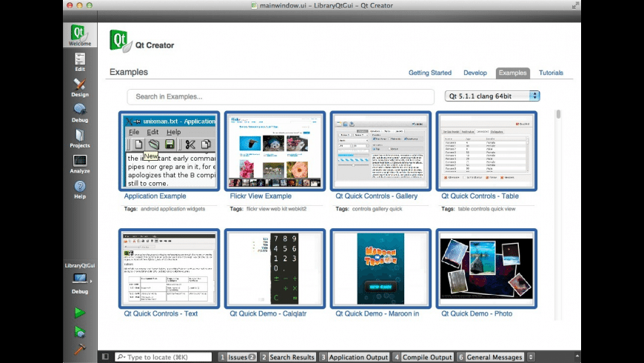Switch to Debug mode in sidebar
The height and width of the screenshot is (363, 644).
point(80,113)
